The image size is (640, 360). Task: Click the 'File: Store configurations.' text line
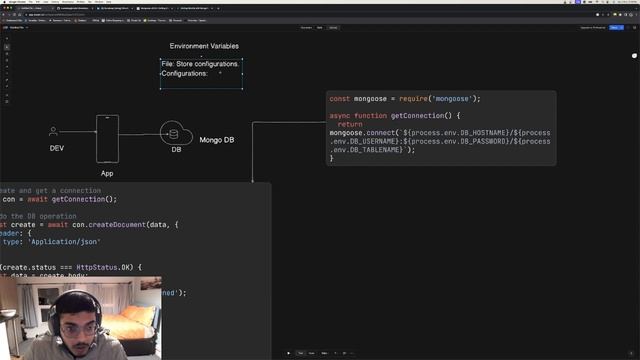pyautogui.click(x=200, y=64)
